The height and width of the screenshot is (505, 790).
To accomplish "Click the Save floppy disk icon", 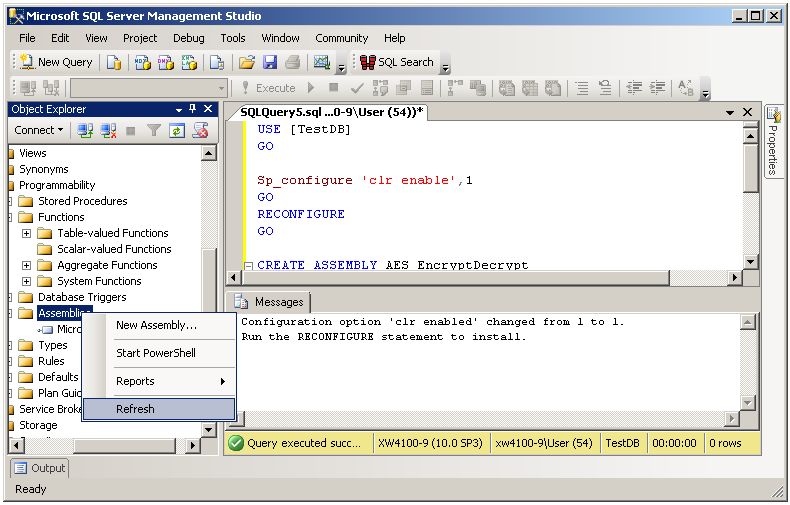I will click(x=270, y=62).
